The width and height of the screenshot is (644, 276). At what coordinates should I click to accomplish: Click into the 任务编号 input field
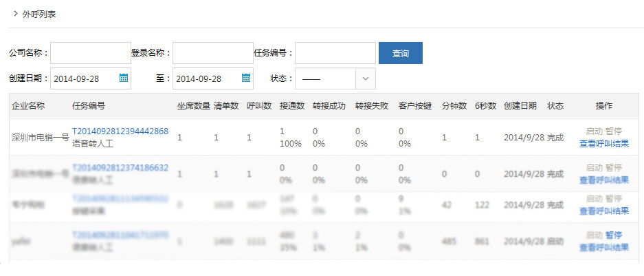(x=335, y=53)
